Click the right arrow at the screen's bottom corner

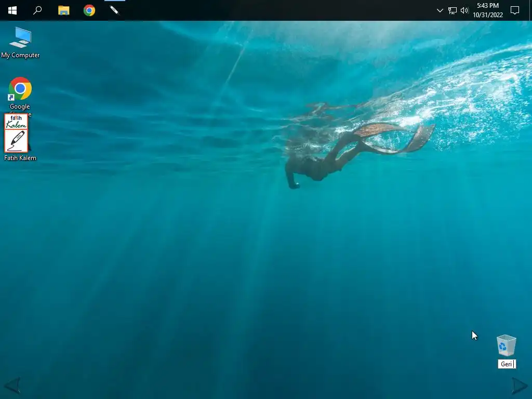click(x=520, y=385)
